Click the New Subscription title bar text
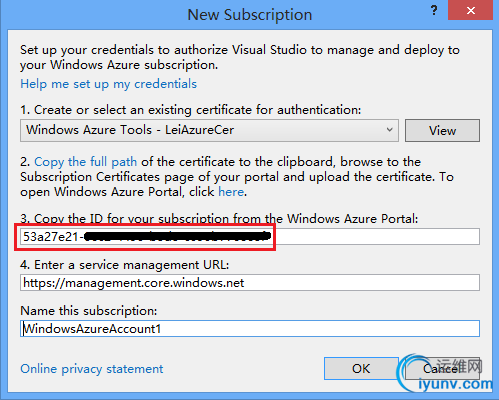Viewport: 499px width, 400px height. [250, 15]
